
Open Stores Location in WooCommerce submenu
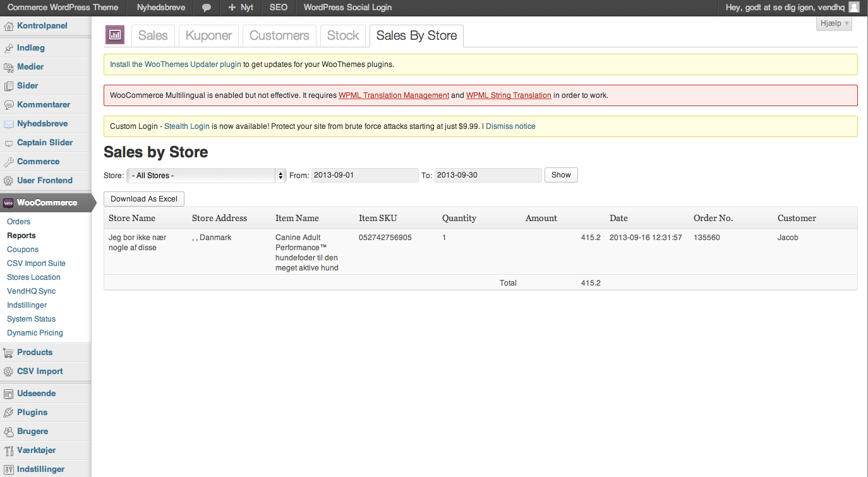click(x=33, y=277)
